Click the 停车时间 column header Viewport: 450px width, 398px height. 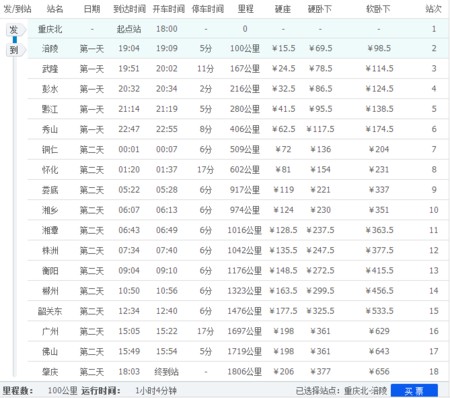207,9
